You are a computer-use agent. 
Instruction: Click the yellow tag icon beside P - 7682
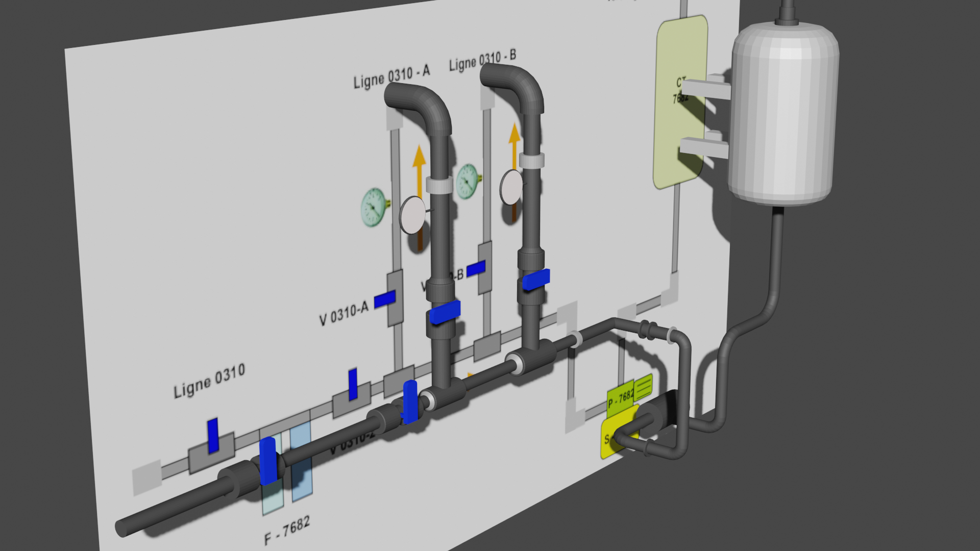click(643, 387)
